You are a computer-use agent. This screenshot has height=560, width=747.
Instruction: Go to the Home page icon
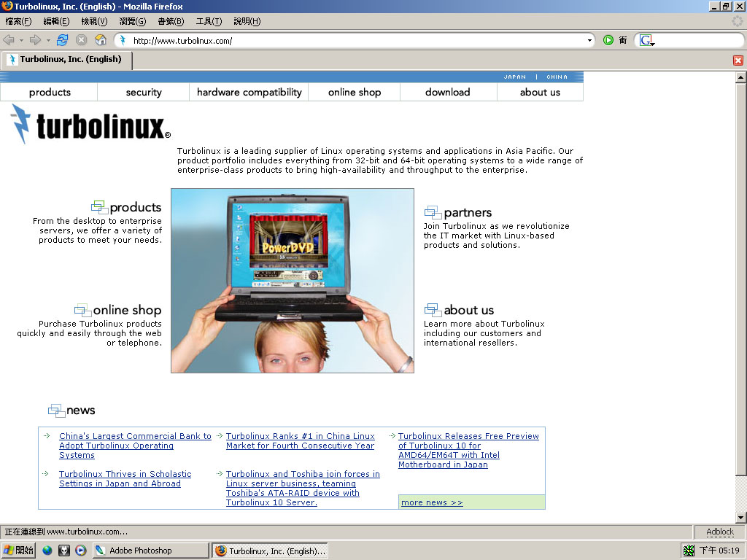pos(101,41)
